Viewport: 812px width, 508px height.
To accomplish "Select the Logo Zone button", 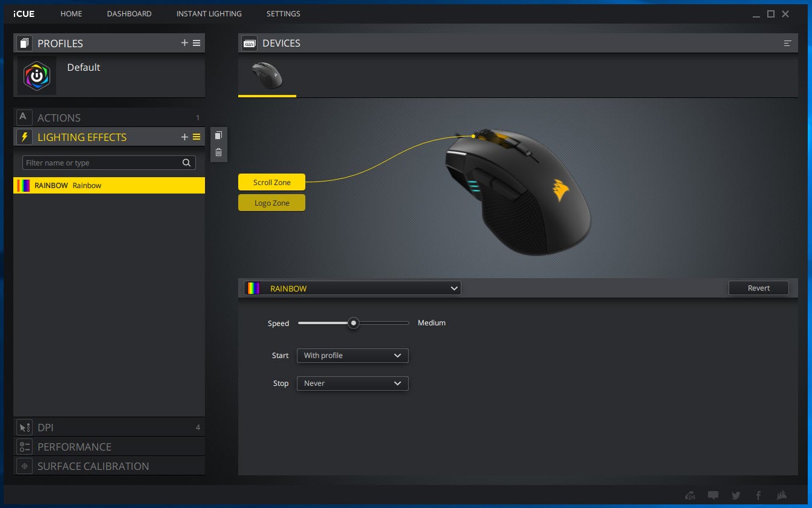I will [x=271, y=203].
